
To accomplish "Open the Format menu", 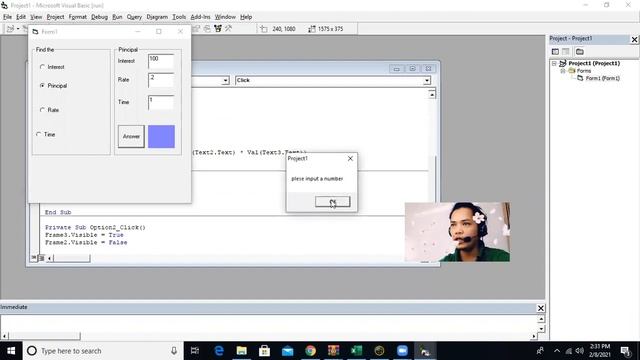I will tap(78, 17).
